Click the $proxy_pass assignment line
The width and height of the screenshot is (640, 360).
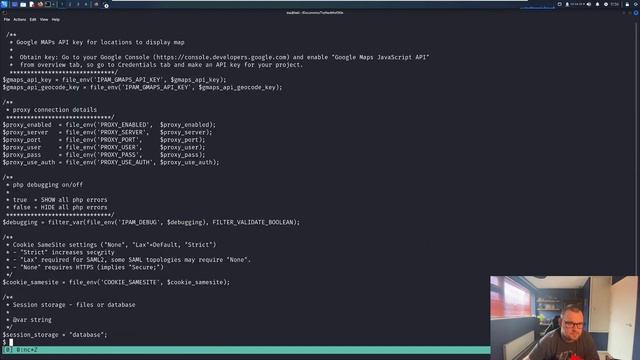click(104, 155)
